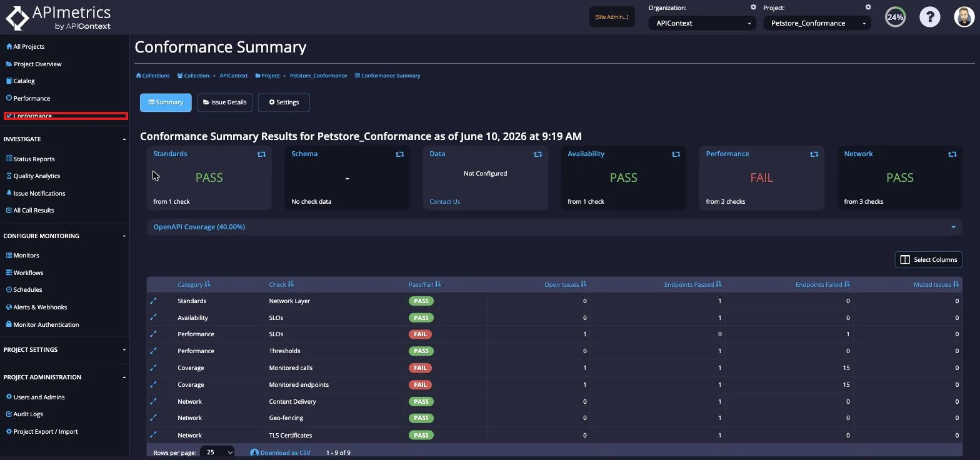Open the APIContext organization dropdown
Screen dimensions: 980x460
tap(702, 23)
